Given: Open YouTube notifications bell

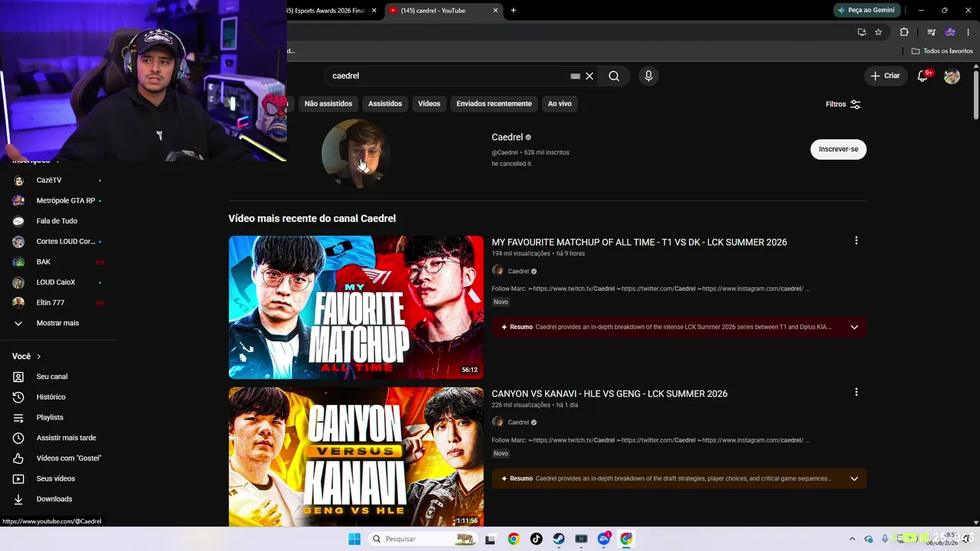Looking at the screenshot, I should point(923,76).
